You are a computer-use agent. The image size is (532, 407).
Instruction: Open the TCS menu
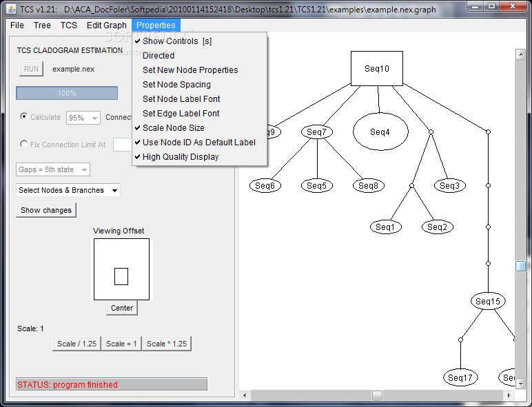coord(68,25)
